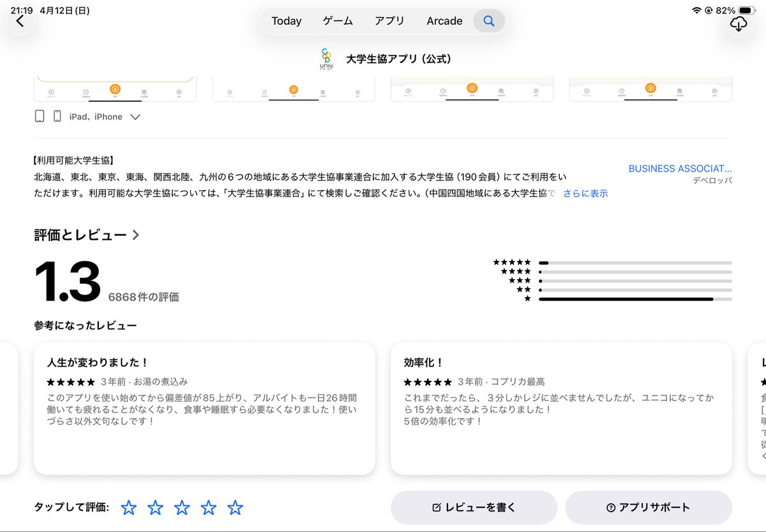Tap reviewer line 3年前 · コプリカ最高
This screenshot has height=532, width=766.
[x=501, y=381]
